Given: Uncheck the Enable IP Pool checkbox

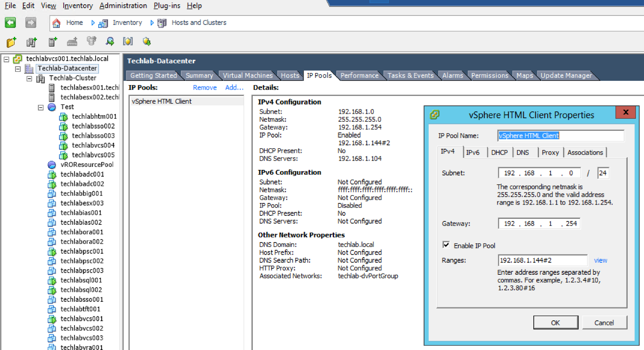Looking at the screenshot, I should tap(446, 245).
